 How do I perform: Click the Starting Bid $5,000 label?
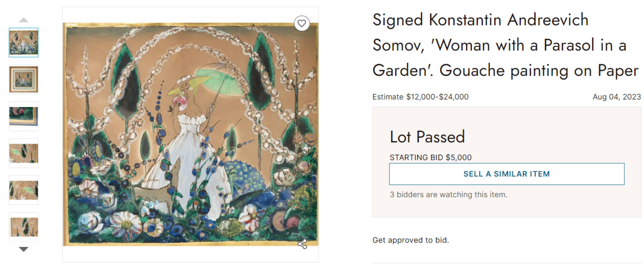[431, 157]
